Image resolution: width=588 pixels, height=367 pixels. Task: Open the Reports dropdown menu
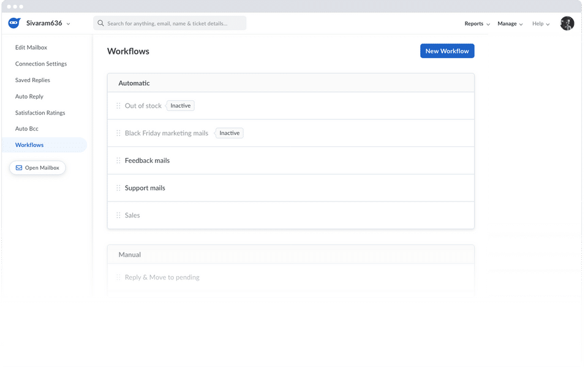(477, 24)
